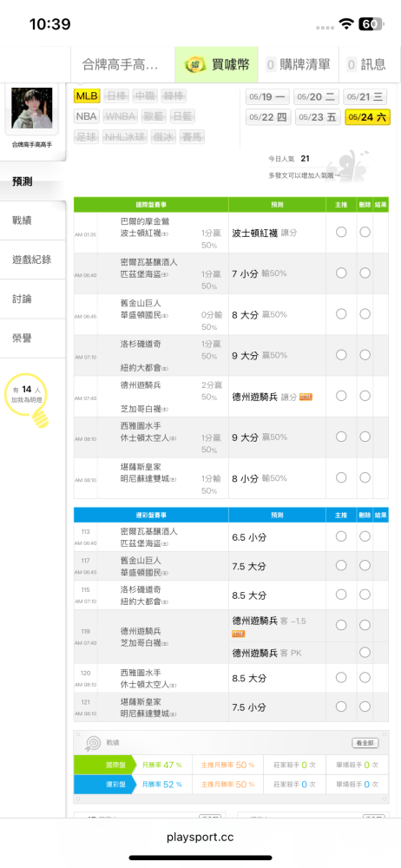
Task: Click the orange 主推 badge beside 德州遊騎兵 讓分
Action: pyautogui.click(x=306, y=397)
